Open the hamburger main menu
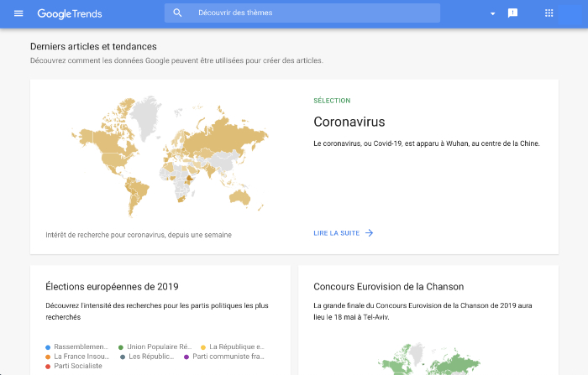The image size is (588, 375). tap(18, 13)
